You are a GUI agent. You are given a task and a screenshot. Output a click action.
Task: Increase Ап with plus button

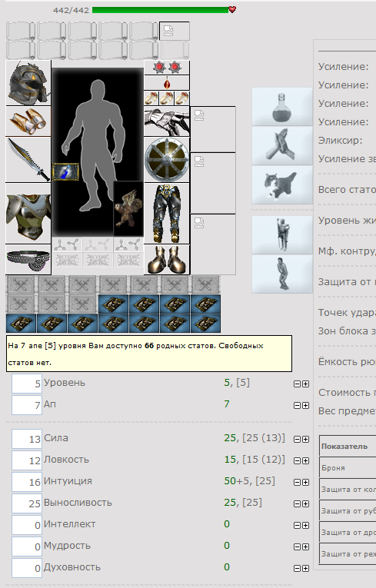306,405
